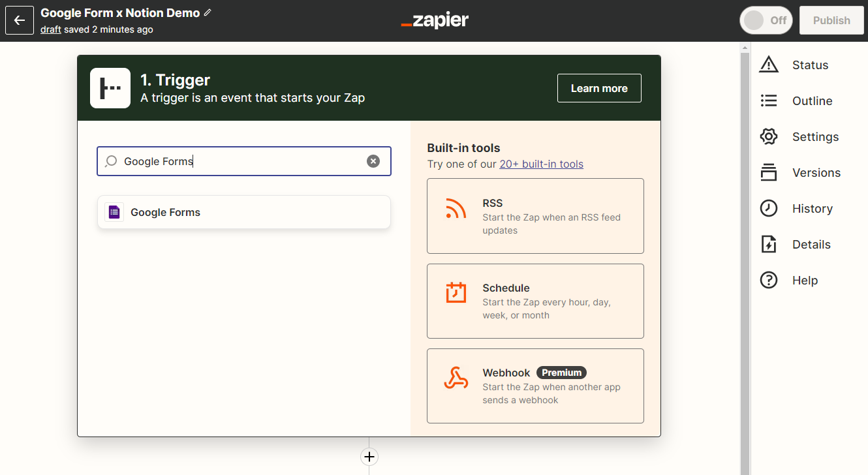
Task: Click the RSS feed icon
Action: pyautogui.click(x=456, y=208)
